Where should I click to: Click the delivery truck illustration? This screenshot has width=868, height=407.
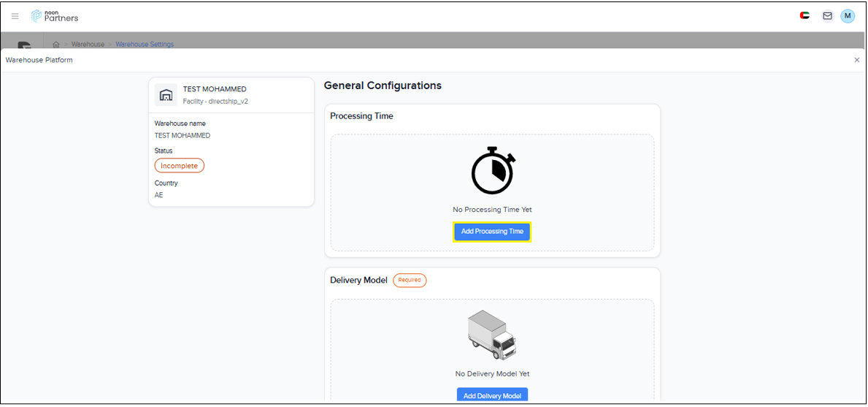[x=492, y=335]
